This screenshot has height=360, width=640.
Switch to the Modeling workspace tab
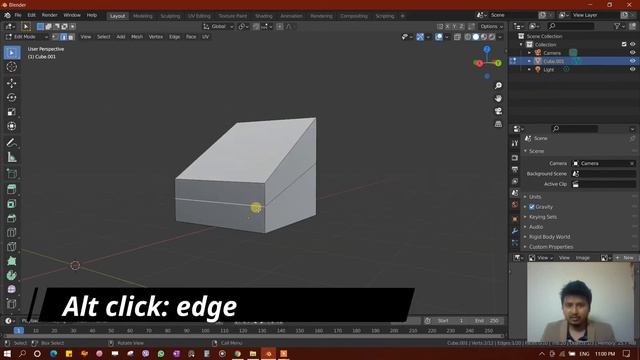pos(142,16)
